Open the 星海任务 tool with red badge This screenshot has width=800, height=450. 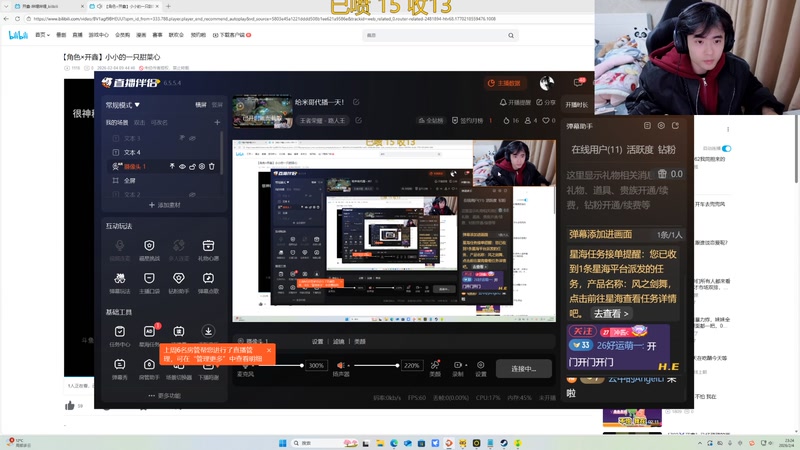tap(149, 336)
